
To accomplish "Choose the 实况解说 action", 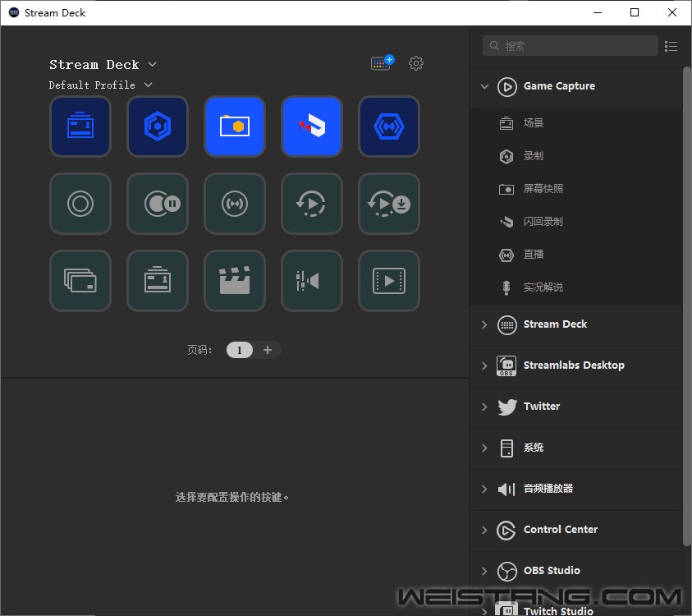I will pos(576,287).
